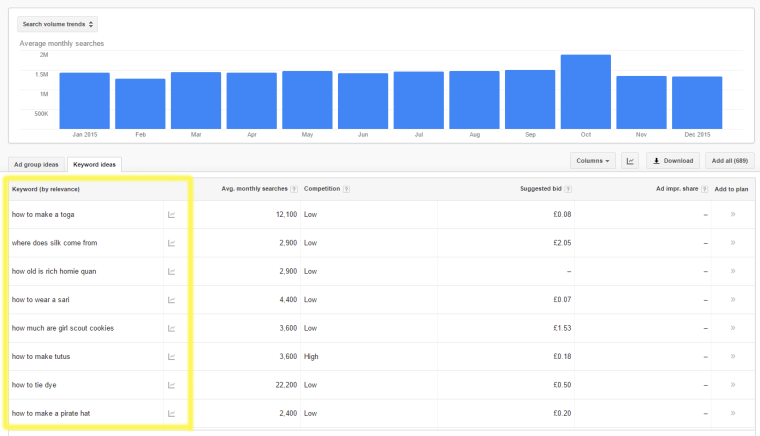760x436 pixels.
Task: Click the 12,100 monthly searches value
Action: coord(286,215)
